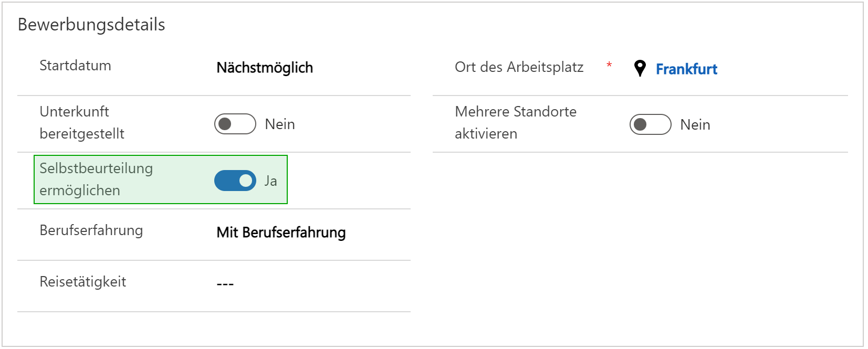Click Nein label next to Mehrere Standorte toggle
This screenshot has height=349, width=868.
tap(695, 124)
